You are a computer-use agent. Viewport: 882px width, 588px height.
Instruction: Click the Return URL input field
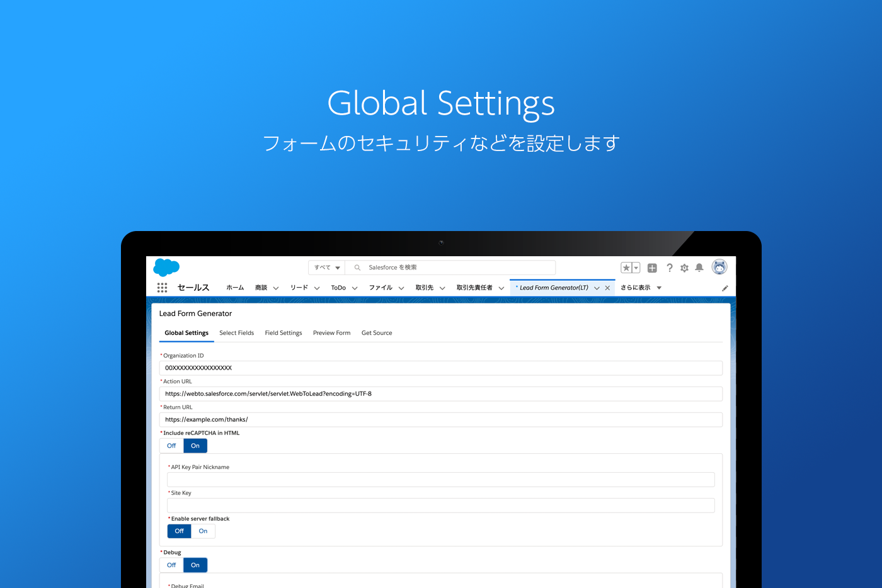[x=441, y=420]
